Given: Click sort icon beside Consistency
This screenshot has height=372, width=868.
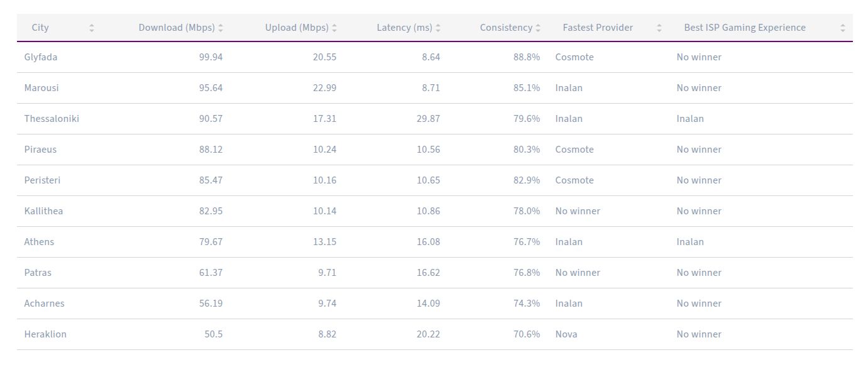Looking at the screenshot, I should pyautogui.click(x=538, y=28).
